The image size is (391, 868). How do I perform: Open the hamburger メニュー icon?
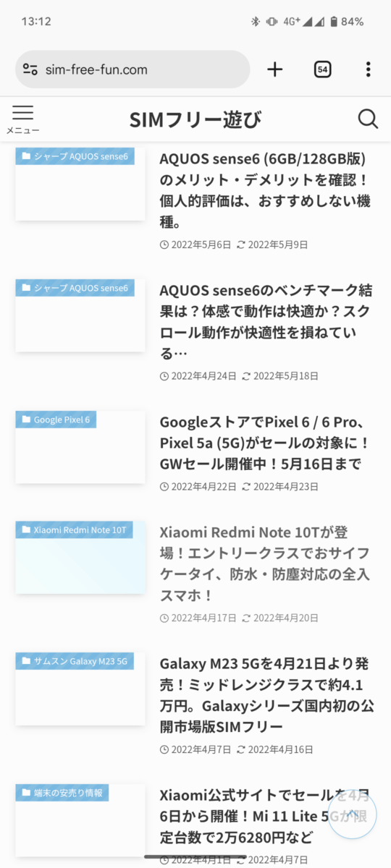pos(22,119)
